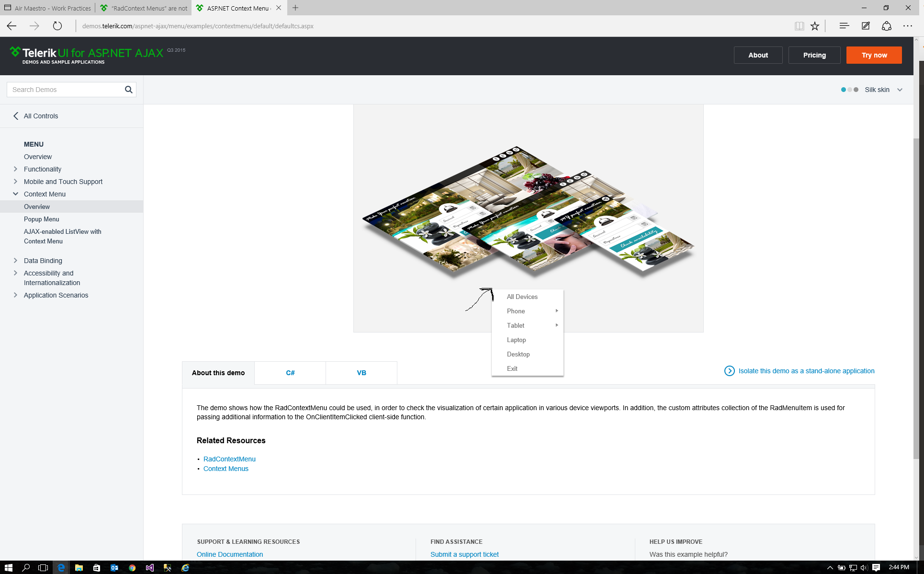This screenshot has width=924, height=574.
Task: Click the favorites star icon
Action: pyautogui.click(x=815, y=26)
